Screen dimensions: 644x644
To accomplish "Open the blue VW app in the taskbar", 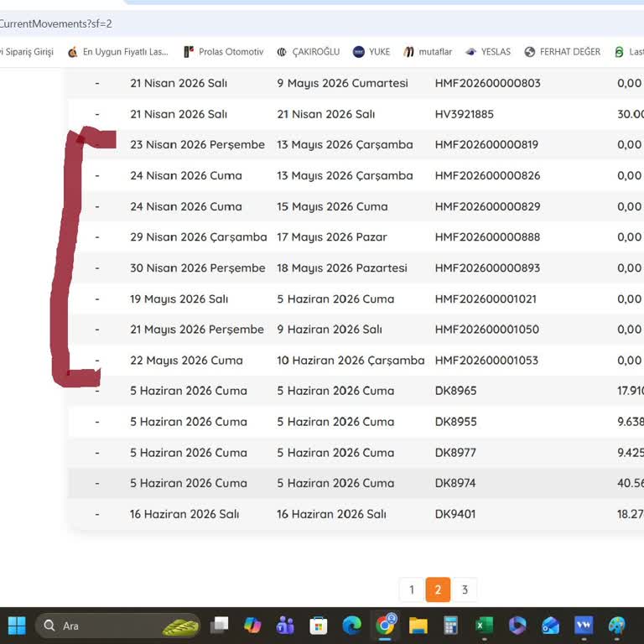I will pos(584,626).
